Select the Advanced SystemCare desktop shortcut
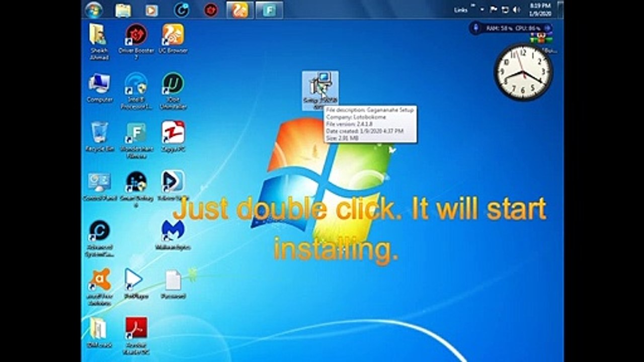This screenshot has height=362, width=644. (x=99, y=238)
